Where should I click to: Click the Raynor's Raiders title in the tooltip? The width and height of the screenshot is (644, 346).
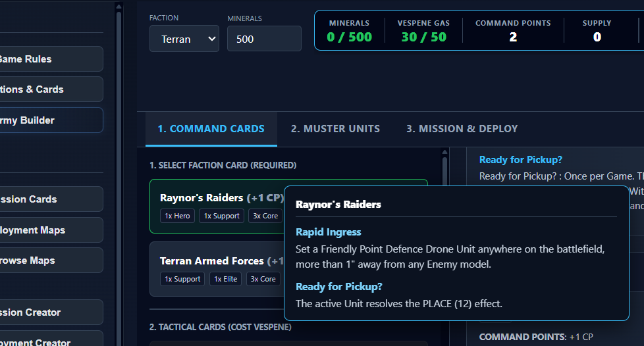pyautogui.click(x=338, y=205)
